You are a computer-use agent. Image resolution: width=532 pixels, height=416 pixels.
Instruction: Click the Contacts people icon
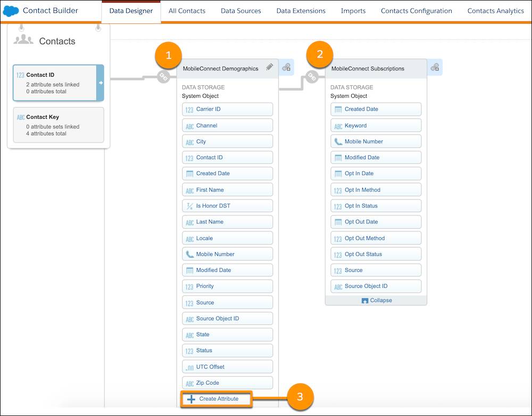tap(23, 40)
